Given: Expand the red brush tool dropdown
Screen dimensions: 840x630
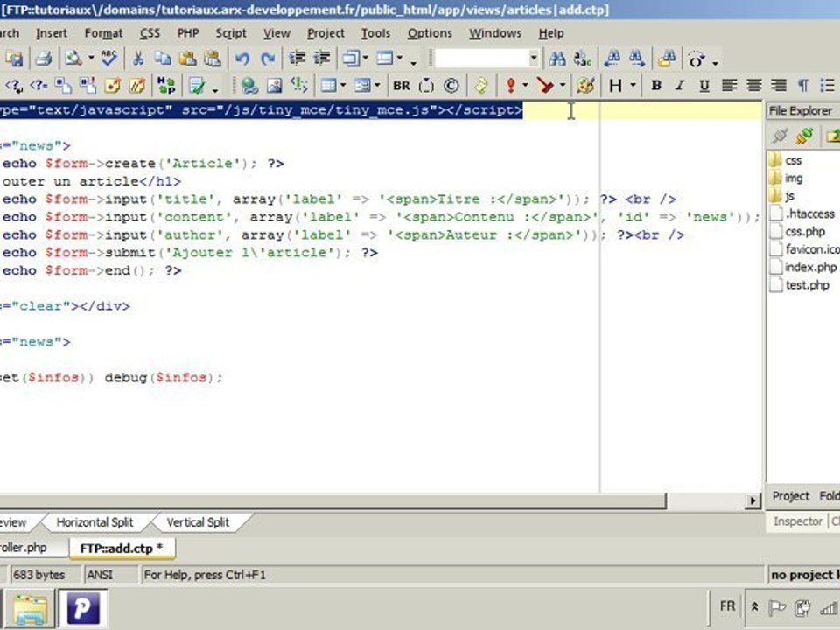Looking at the screenshot, I should coord(563,85).
